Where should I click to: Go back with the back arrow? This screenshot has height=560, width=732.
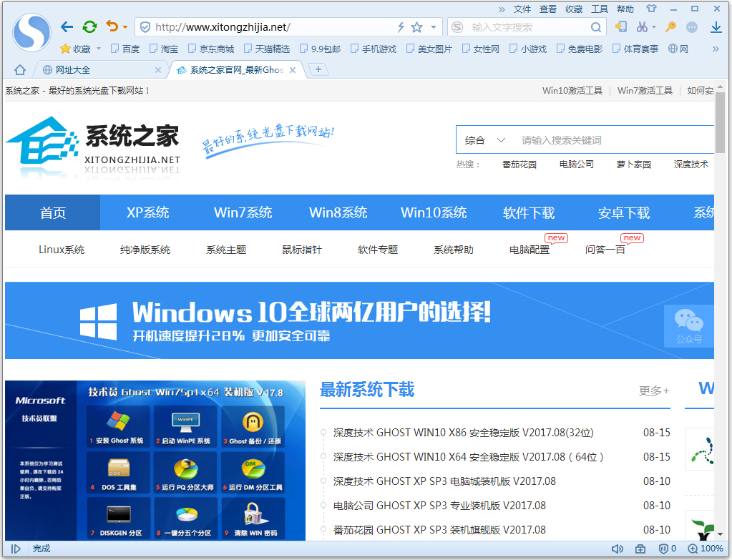[67, 27]
